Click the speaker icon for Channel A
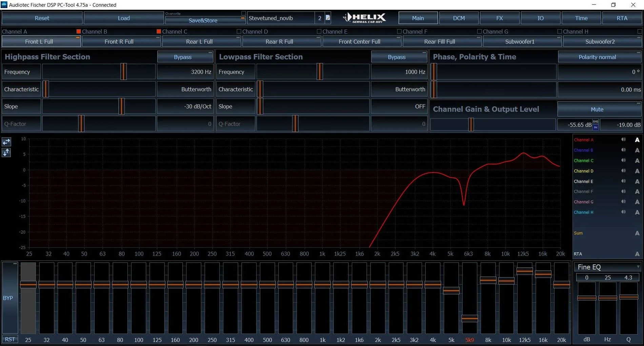644x346 pixels. point(623,140)
